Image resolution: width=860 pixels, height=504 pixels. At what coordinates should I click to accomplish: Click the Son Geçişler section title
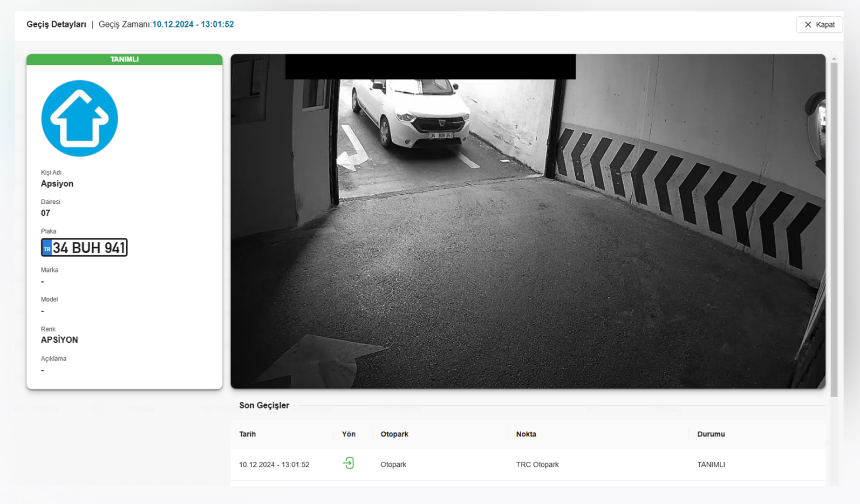pyautogui.click(x=264, y=405)
